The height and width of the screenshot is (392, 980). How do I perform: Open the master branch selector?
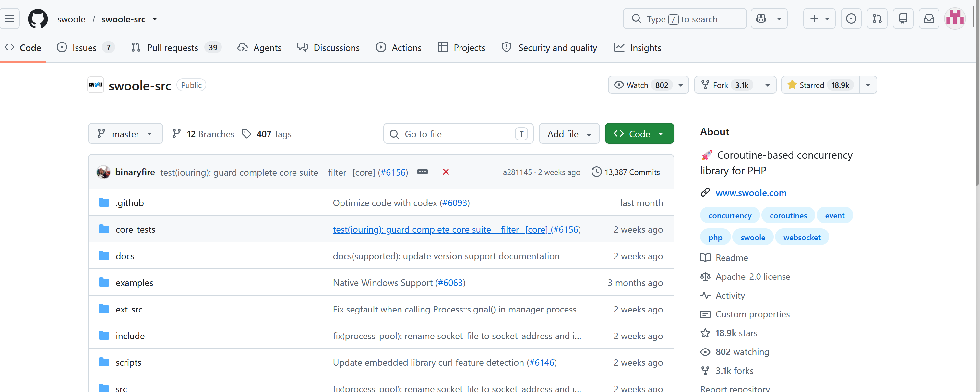coord(125,134)
